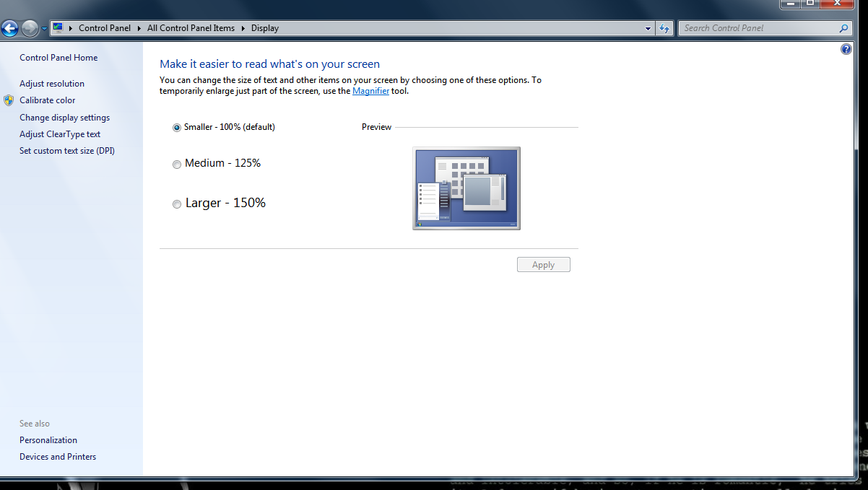This screenshot has width=868, height=490.
Task: Select Smaller - 100% (default) radio button
Action: coord(177,128)
